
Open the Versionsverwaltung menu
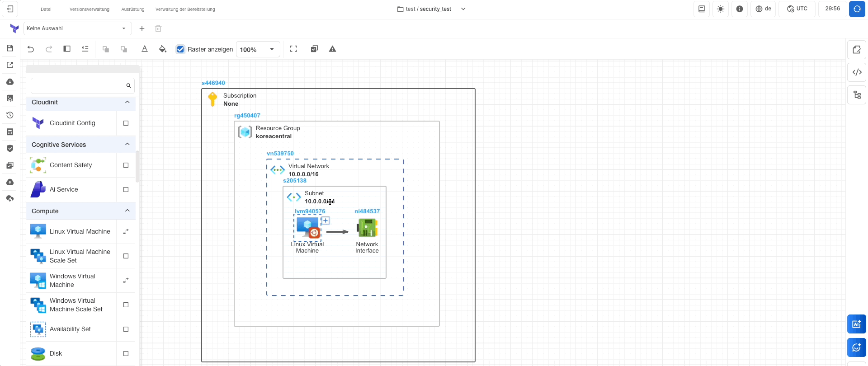[90, 9]
